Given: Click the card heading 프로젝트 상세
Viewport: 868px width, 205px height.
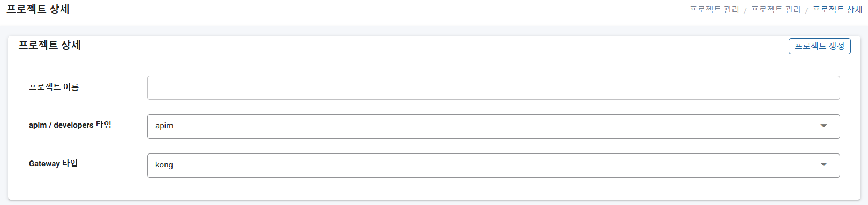Looking at the screenshot, I should coord(49,45).
